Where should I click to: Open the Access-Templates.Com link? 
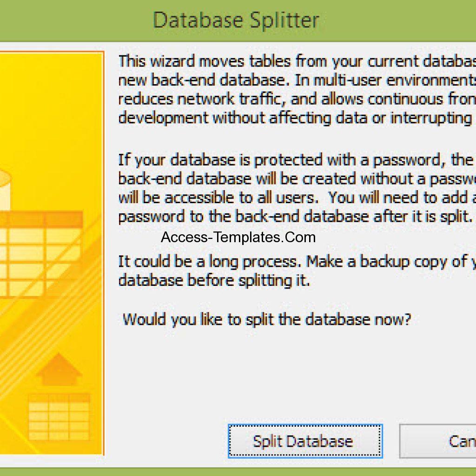tap(238, 237)
